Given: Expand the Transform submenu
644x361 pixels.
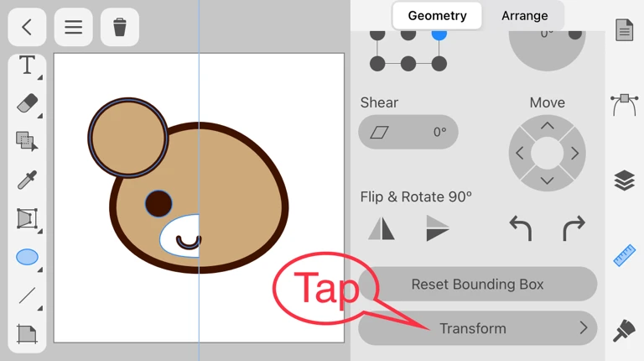Looking at the screenshot, I should pyautogui.click(x=477, y=328).
